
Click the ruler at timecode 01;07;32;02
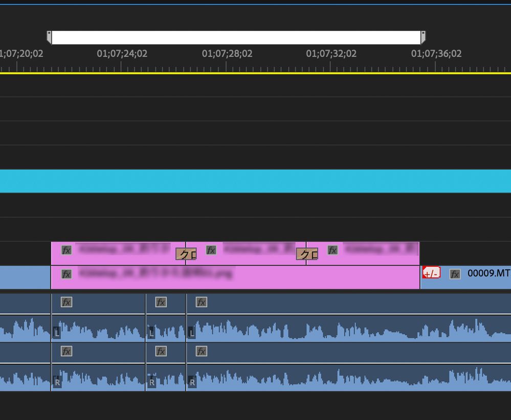click(331, 54)
